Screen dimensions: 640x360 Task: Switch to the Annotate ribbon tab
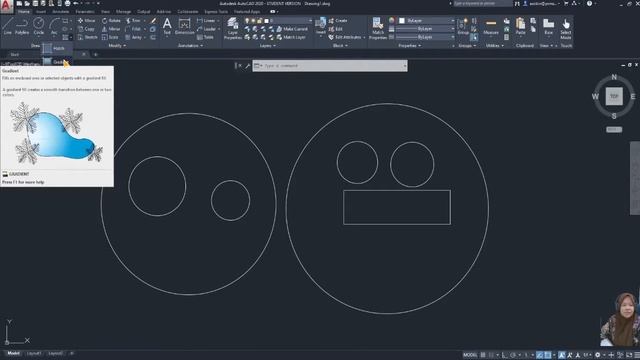coord(60,12)
